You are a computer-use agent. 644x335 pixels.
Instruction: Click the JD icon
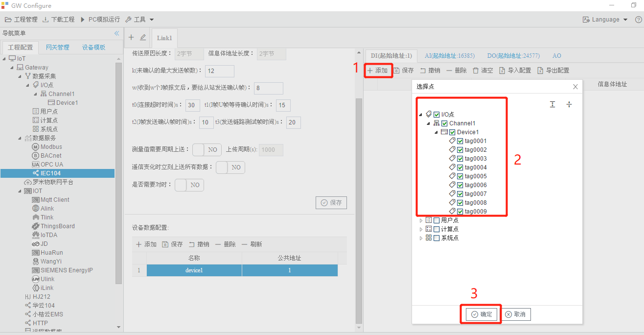[x=35, y=244]
